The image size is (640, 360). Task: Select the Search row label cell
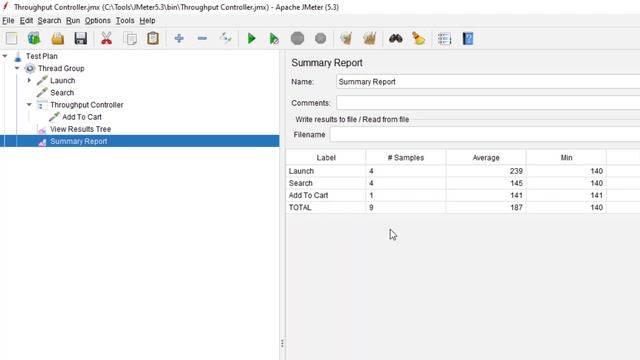(x=326, y=183)
